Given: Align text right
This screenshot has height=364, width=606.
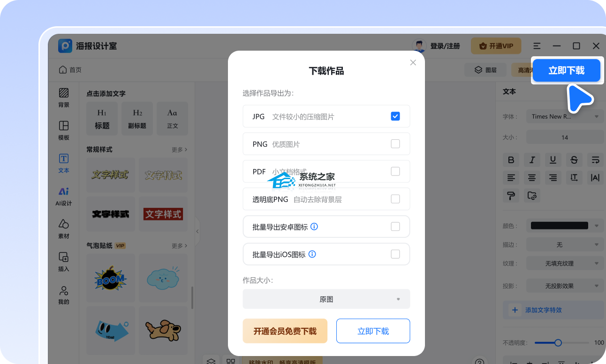Looking at the screenshot, I should [553, 178].
